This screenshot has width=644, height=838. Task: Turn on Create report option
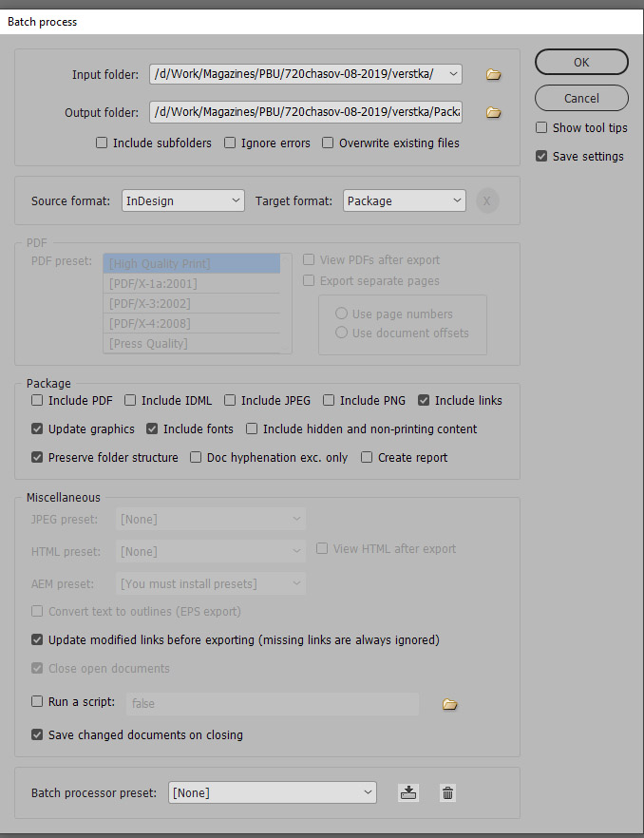point(367,457)
